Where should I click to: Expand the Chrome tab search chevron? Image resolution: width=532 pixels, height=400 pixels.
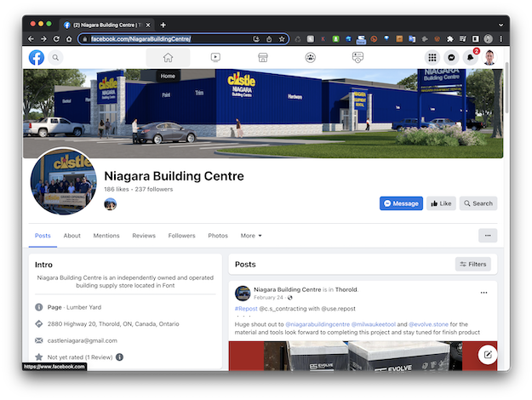coord(501,25)
